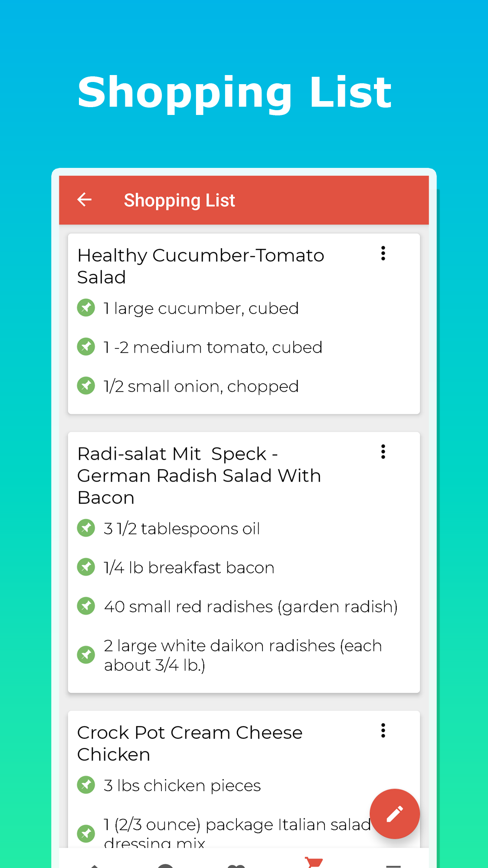Viewport: 488px width, 868px height.
Task: Toggle pin icon for white daikon radishes
Action: click(86, 655)
